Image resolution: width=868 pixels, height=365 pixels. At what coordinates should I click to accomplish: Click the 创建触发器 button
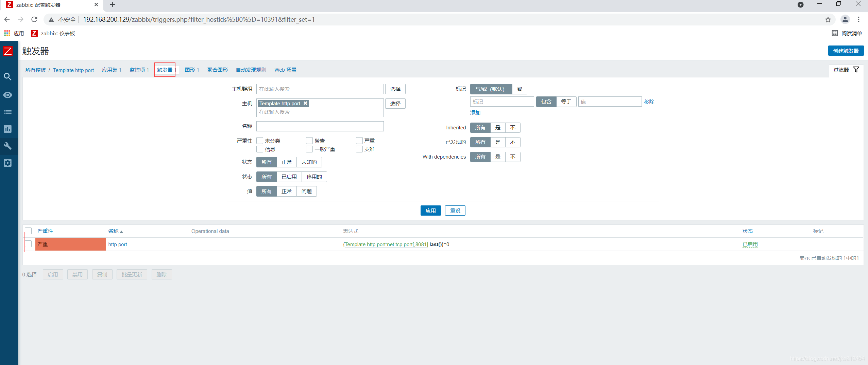tap(846, 51)
